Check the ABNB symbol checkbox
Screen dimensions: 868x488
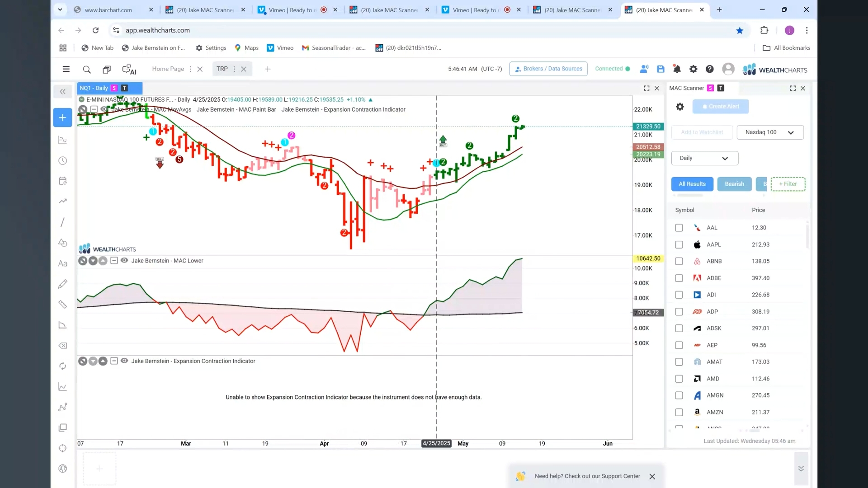[679, 261]
